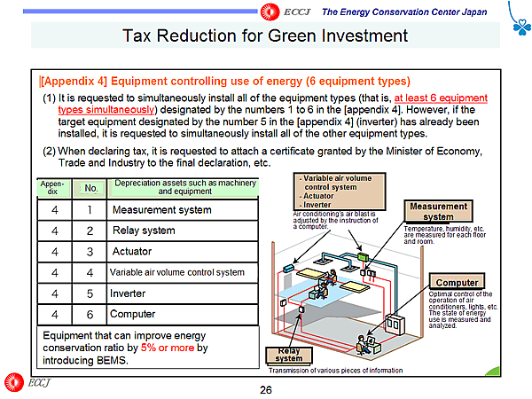Click the 'Computer' diagram label box
The image size is (532, 399).
pos(457,282)
